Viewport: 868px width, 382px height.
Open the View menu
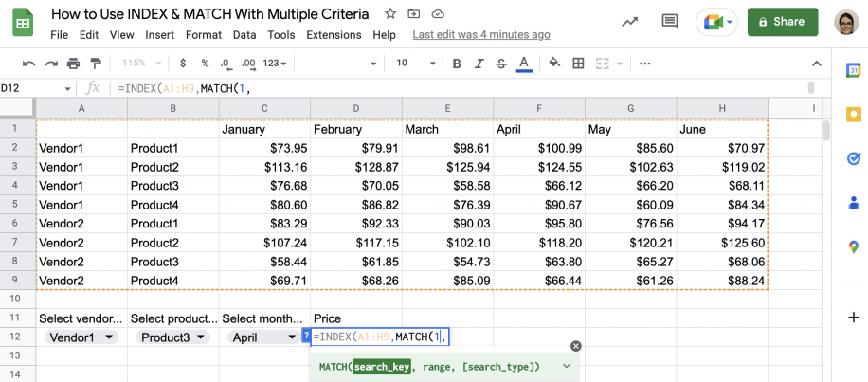pyautogui.click(x=122, y=35)
